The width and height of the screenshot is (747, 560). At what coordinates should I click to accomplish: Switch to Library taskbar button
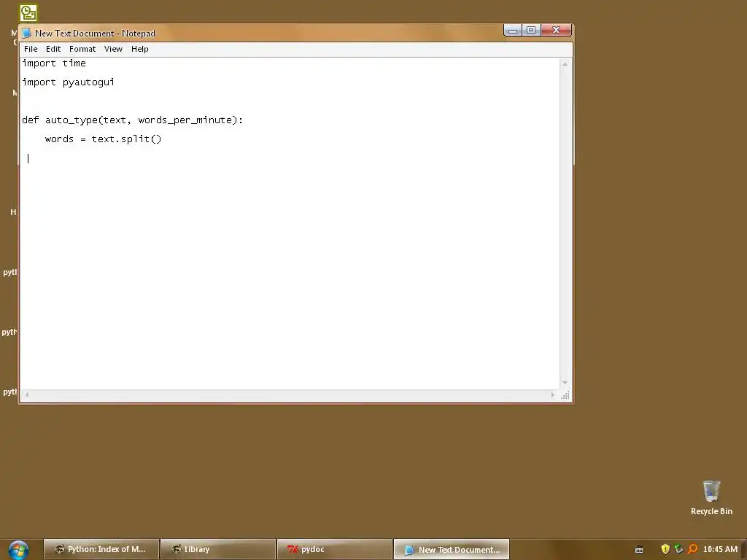tap(218, 550)
